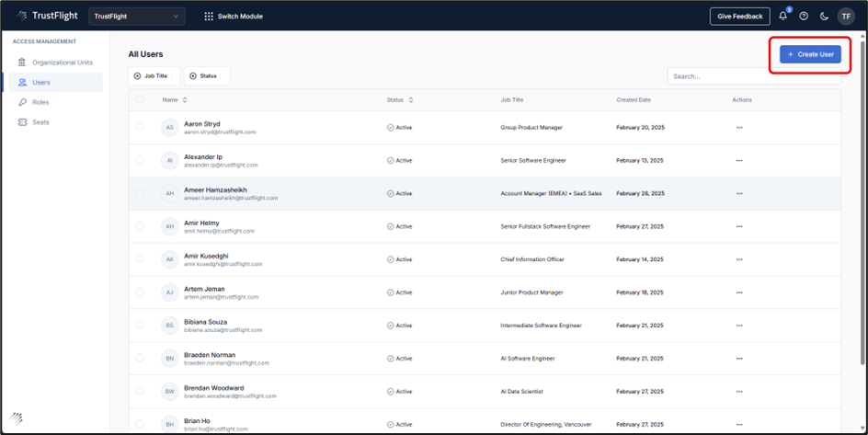Click the All Users heading
Image resolution: width=868 pixels, height=435 pixels.
tap(145, 54)
